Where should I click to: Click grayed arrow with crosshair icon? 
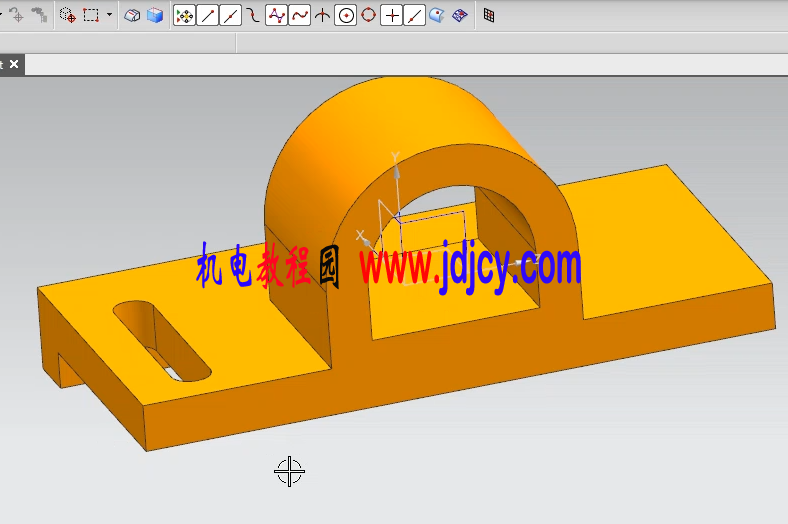17,15
